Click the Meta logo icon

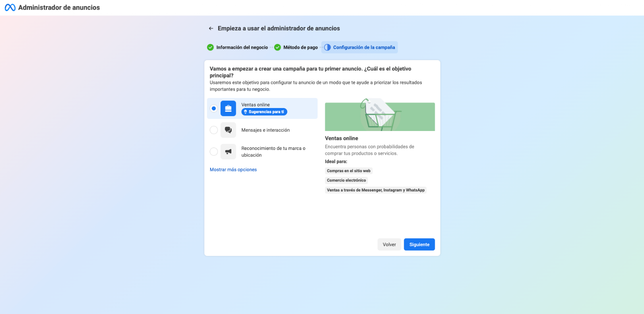[10, 8]
